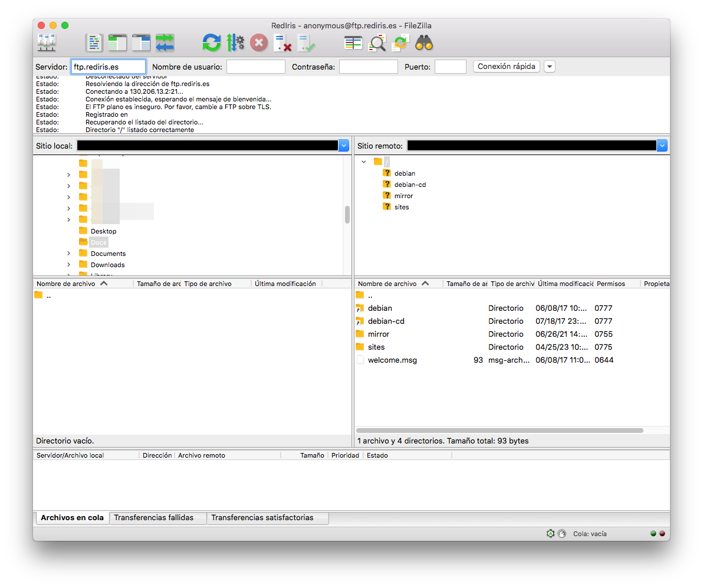Open the directory listing filters icon
This screenshot has width=703, height=588.
(x=353, y=42)
